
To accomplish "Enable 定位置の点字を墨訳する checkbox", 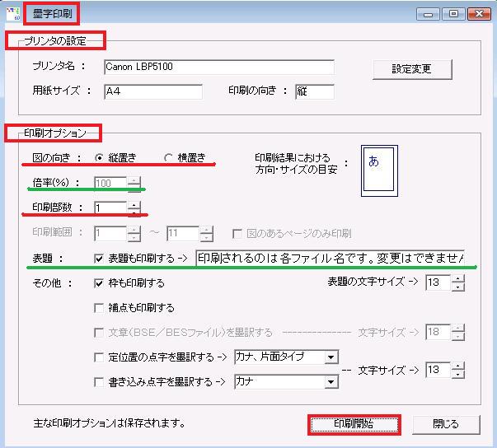I will pyautogui.click(x=100, y=357).
